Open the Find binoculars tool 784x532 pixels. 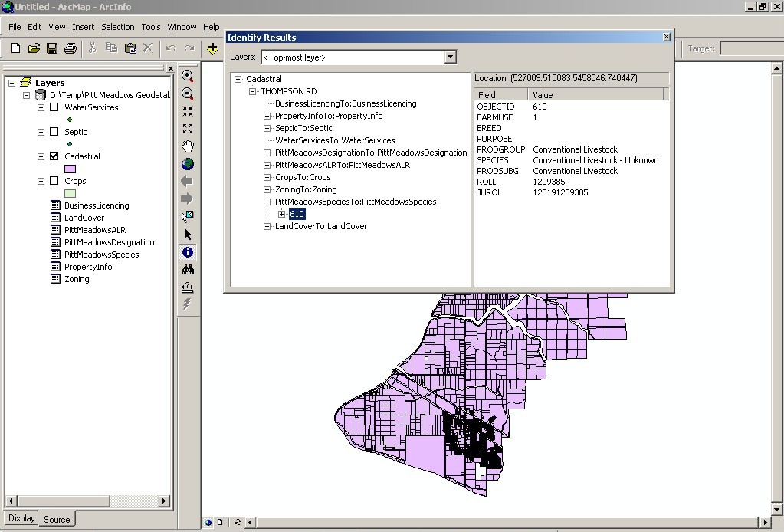[188, 270]
